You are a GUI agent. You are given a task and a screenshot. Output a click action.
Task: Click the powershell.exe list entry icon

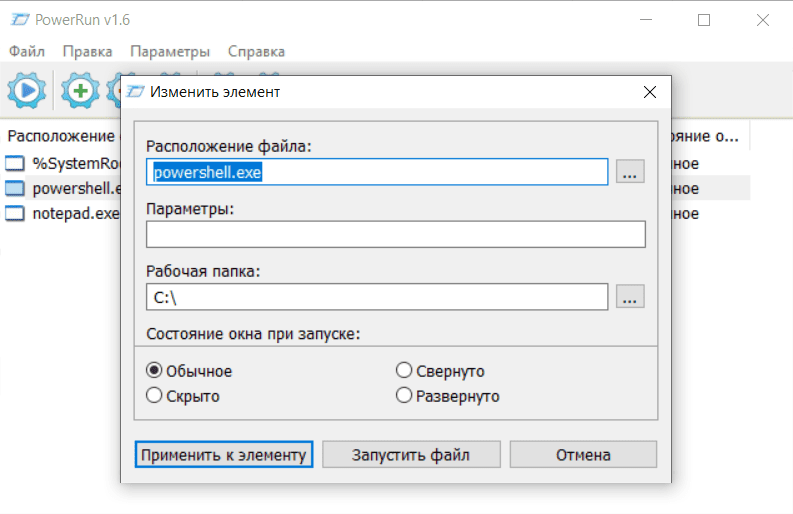click(15, 188)
